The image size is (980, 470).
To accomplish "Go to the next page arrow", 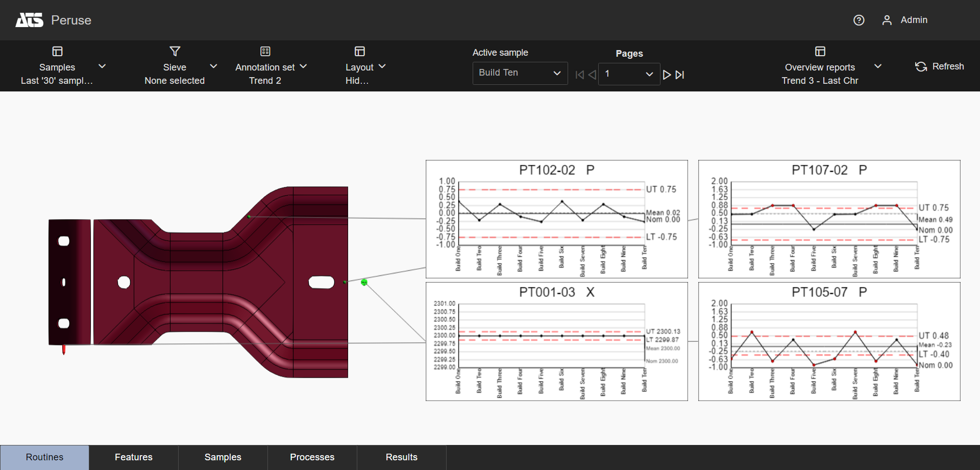I will click(x=667, y=75).
